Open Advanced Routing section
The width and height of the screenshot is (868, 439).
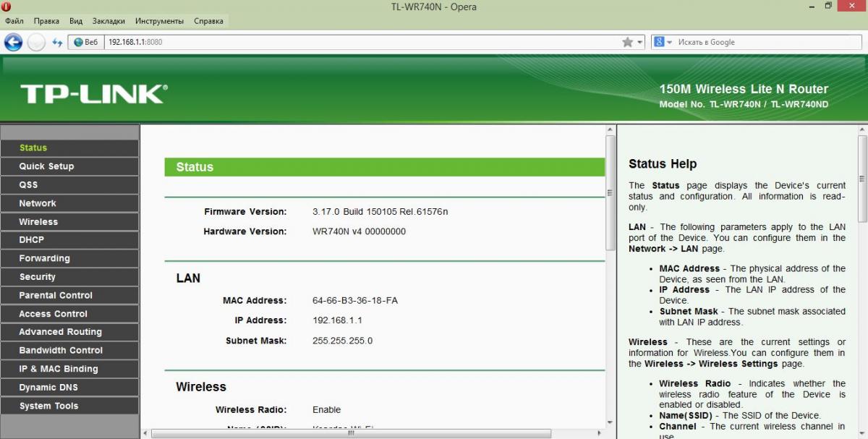pos(69,332)
